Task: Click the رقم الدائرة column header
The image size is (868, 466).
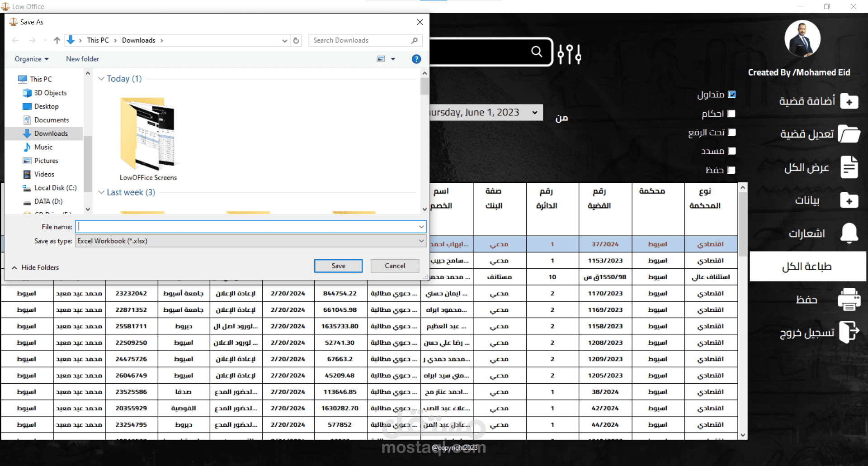Action: (552, 209)
